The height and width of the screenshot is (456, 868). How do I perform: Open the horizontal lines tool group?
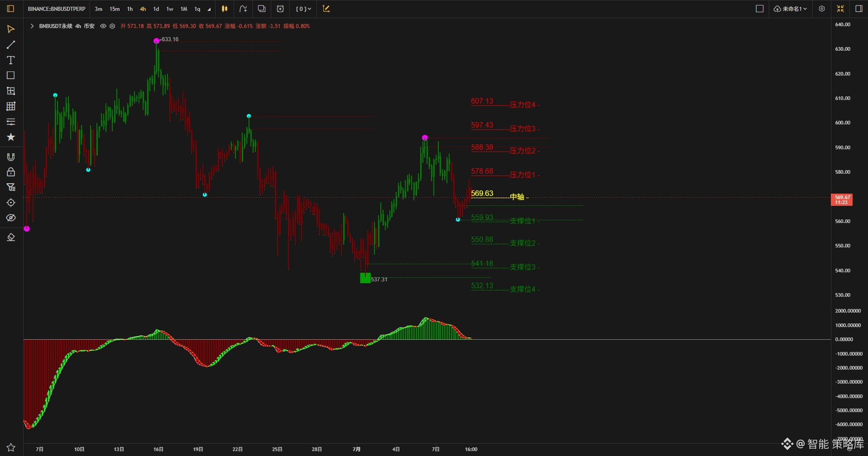point(11,122)
